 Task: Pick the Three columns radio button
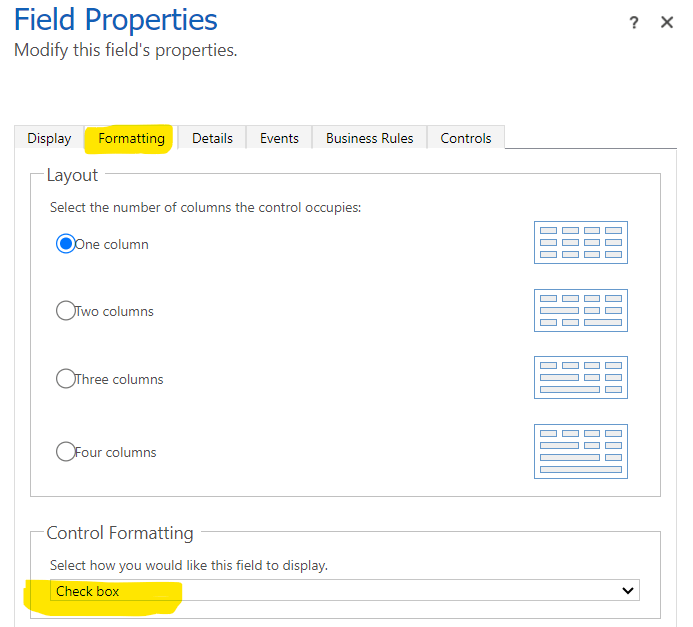point(66,379)
